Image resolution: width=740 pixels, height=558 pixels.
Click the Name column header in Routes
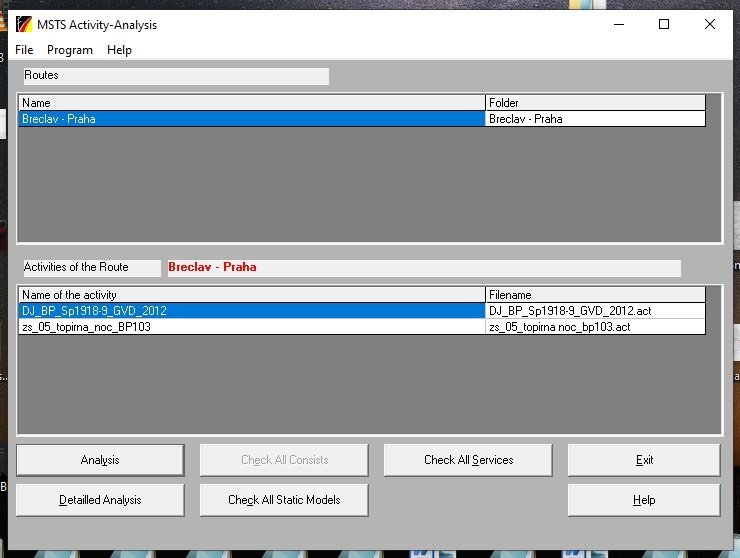[250, 103]
